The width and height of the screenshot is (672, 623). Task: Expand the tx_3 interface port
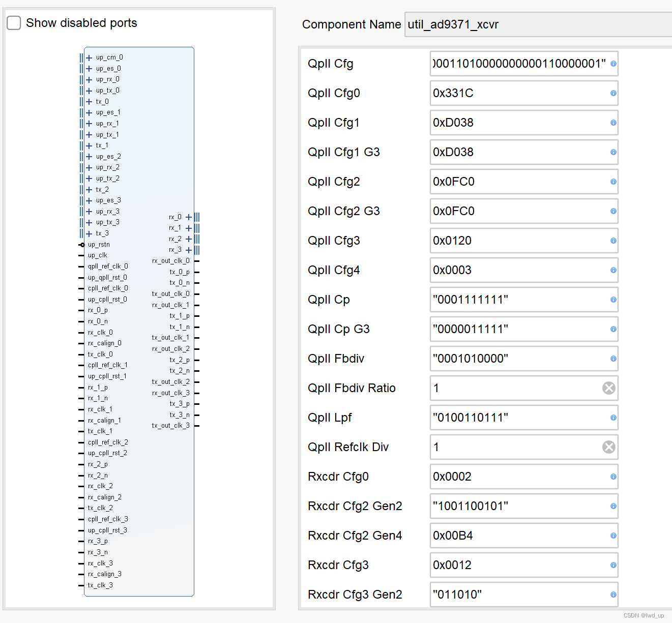coord(89,234)
